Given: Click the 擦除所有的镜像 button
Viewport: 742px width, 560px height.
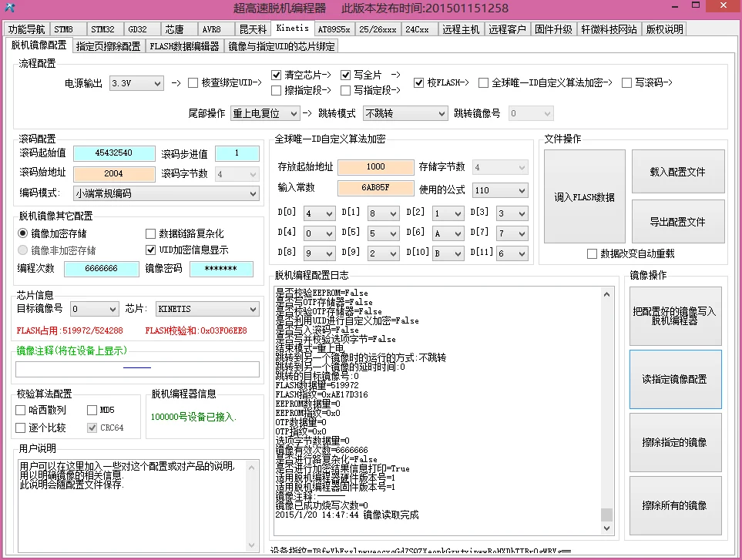Looking at the screenshot, I should [x=675, y=505].
